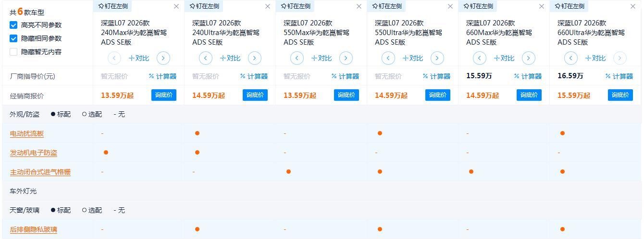Add the 550Max model to 对比
644x239 pixels.
[x=322, y=58]
